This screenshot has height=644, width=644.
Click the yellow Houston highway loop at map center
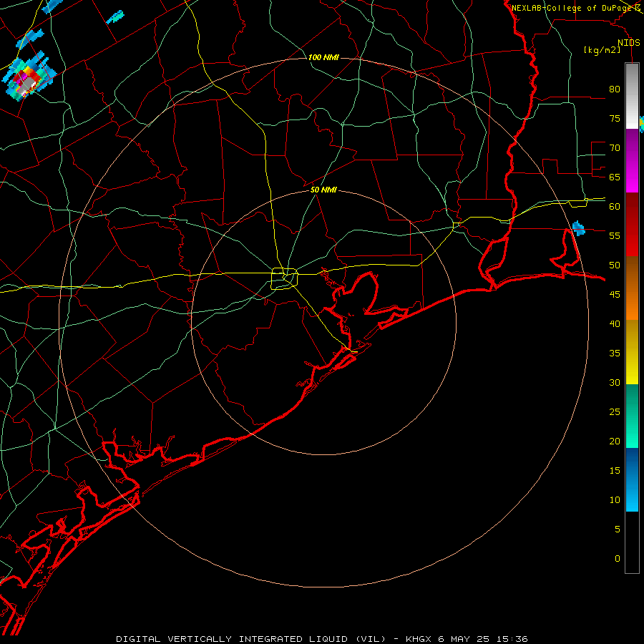tap(285, 278)
